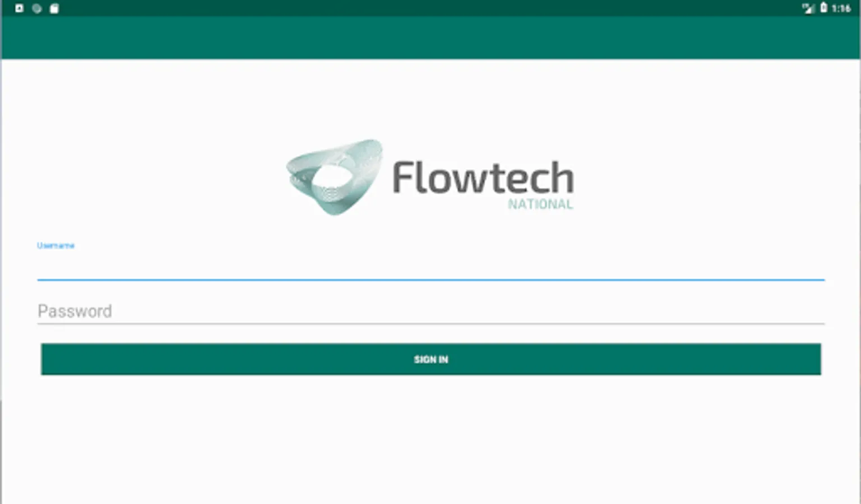This screenshot has height=504, width=861.
Task: Tap the battery indicator icon
Action: click(823, 8)
